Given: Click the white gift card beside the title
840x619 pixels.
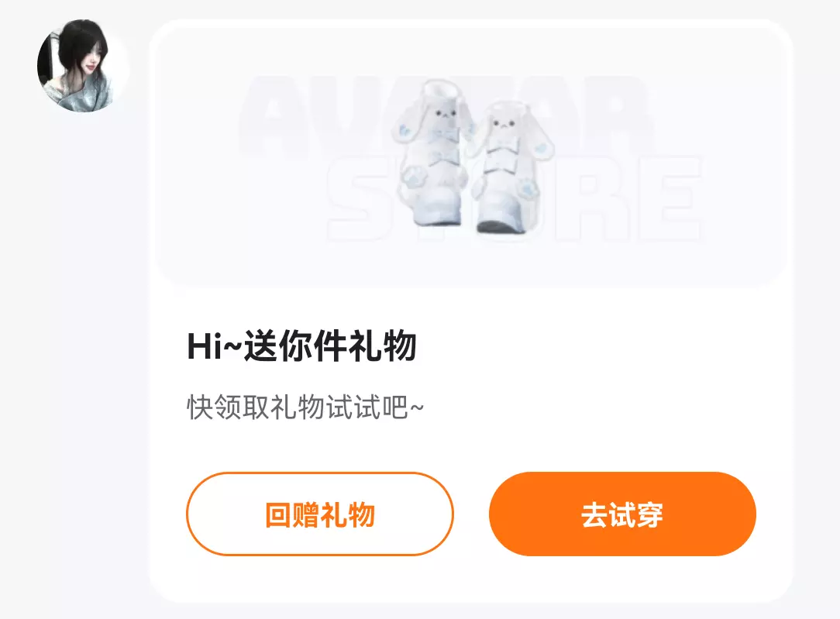Looking at the screenshot, I should pos(589,348).
